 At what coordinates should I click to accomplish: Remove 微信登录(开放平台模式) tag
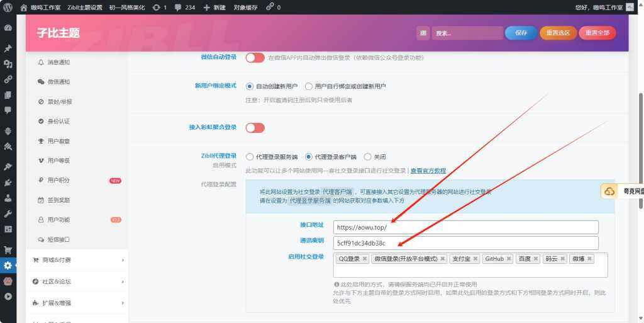click(x=442, y=259)
